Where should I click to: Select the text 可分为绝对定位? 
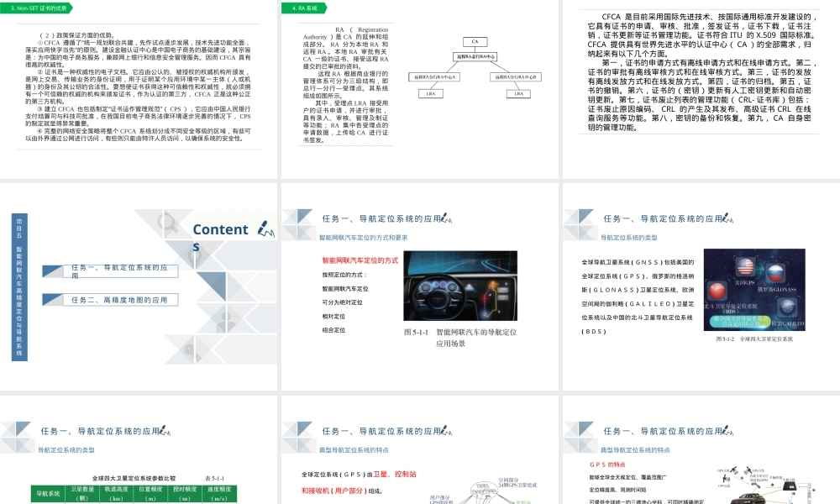click(342, 302)
